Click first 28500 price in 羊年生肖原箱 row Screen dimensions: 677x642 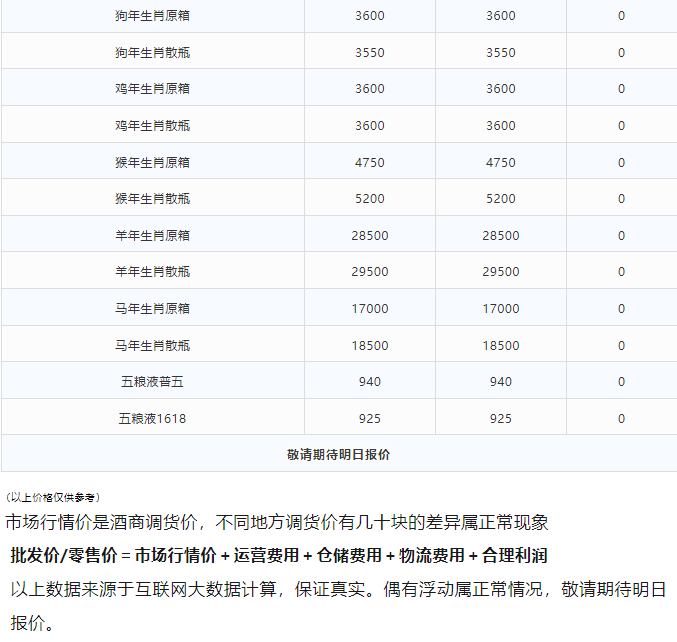coord(370,236)
